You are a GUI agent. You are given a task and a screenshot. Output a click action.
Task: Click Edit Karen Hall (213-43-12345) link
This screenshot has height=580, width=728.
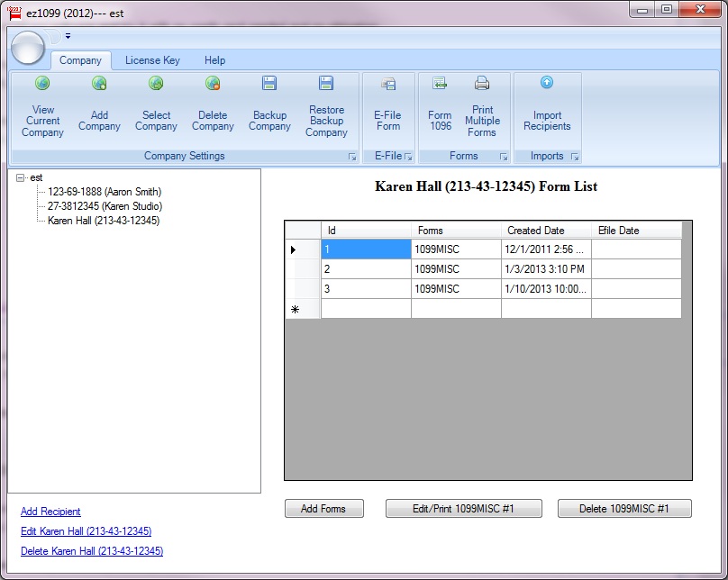tap(86, 531)
